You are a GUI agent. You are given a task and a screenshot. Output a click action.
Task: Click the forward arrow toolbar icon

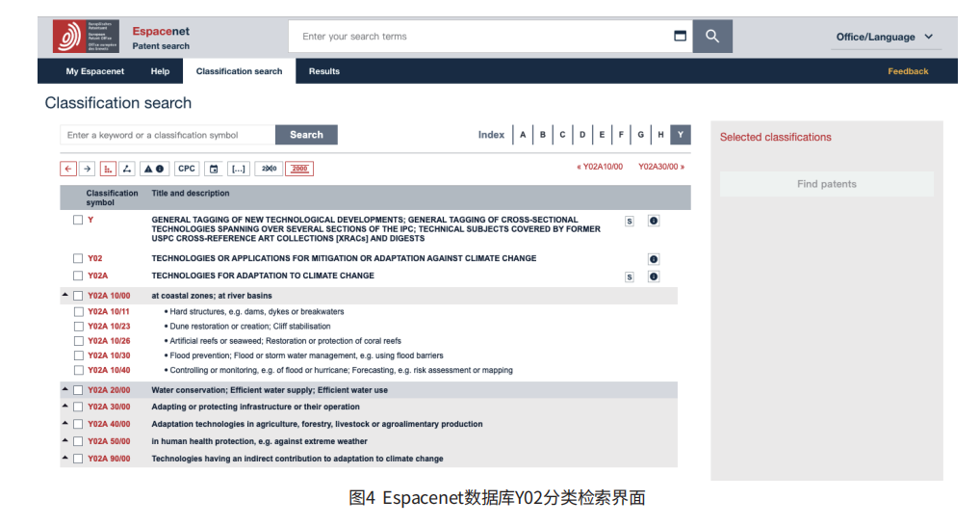pos(88,169)
